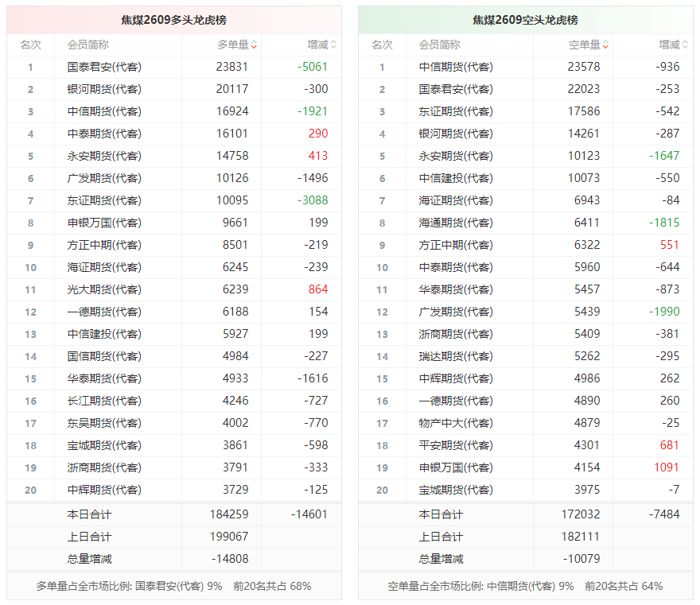The width and height of the screenshot is (700, 605).
Task: Click the 名次 column header in short table
Action: coord(382,45)
